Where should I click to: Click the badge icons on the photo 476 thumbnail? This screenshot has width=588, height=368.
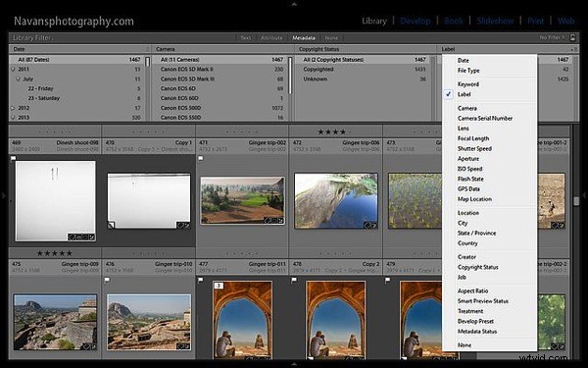[x=183, y=346]
